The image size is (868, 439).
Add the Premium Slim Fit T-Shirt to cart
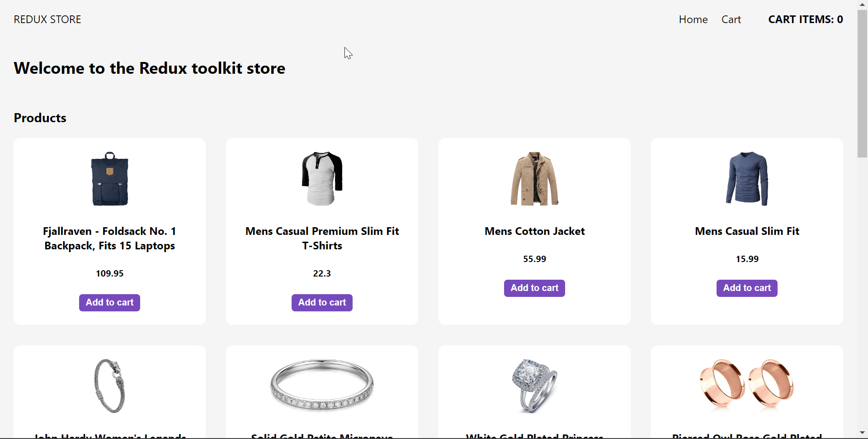coord(321,302)
